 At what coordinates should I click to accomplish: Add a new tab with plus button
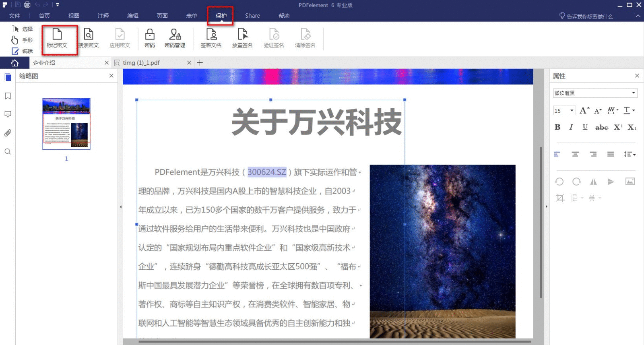pos(200,63)
